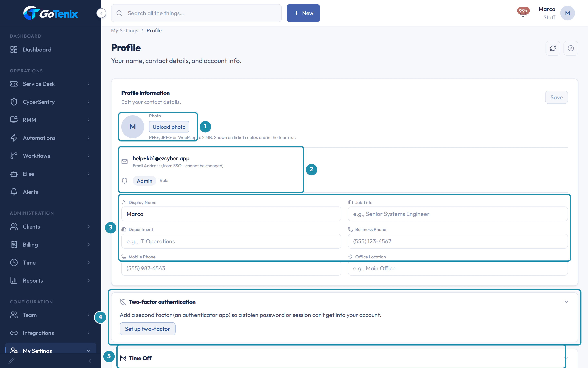Expand the Service Desk submenu chevron
Screen dimensions: 588x368
(88, 84)
